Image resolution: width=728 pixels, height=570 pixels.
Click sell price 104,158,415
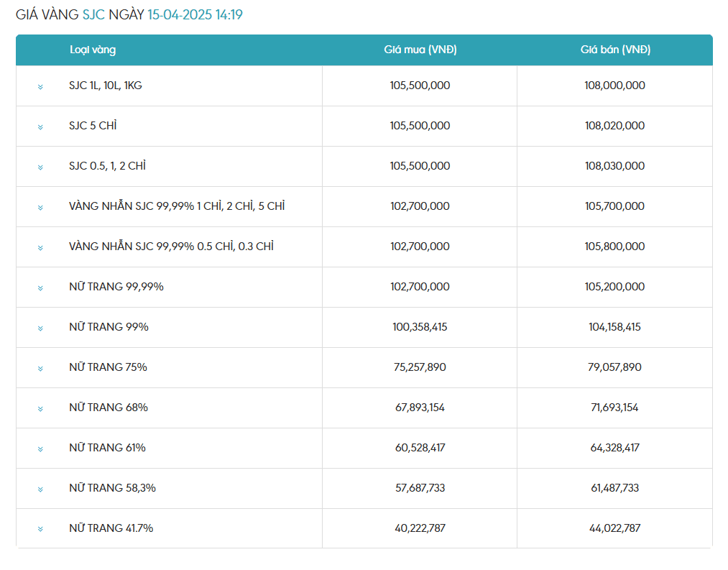pos(614,327)
